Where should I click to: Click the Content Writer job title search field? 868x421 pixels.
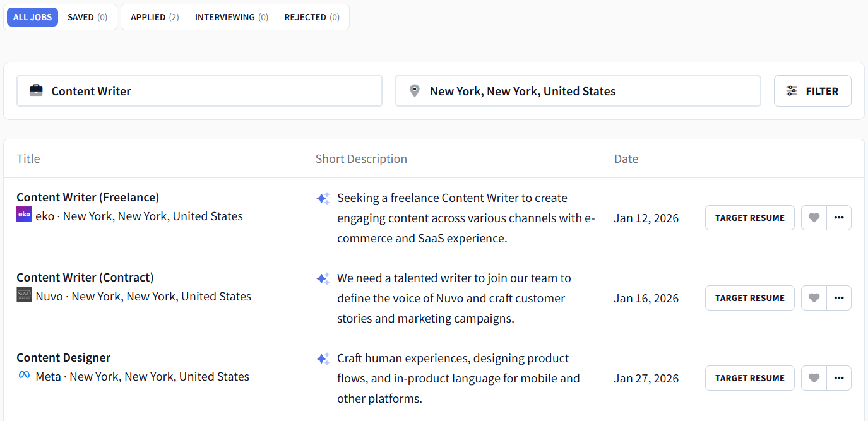[199, 91]
